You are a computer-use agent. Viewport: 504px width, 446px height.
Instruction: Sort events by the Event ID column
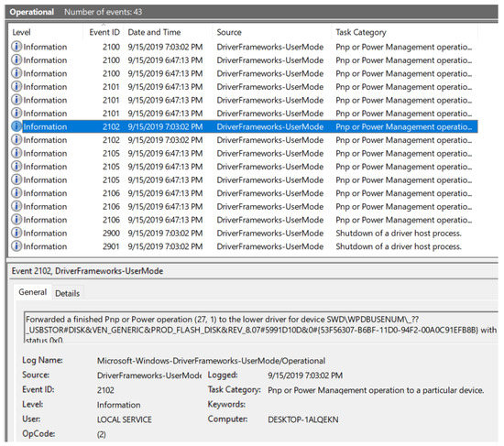[104, 32]
